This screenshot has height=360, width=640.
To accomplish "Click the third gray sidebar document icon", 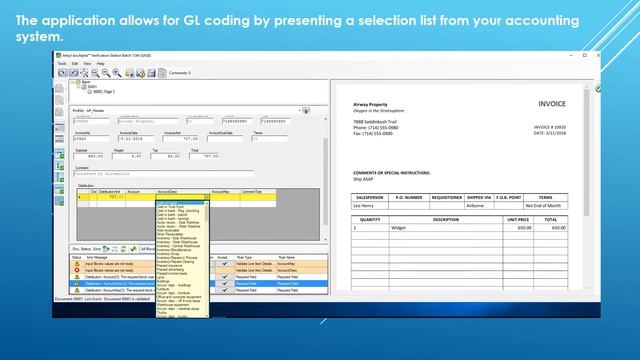I will 60,112.
